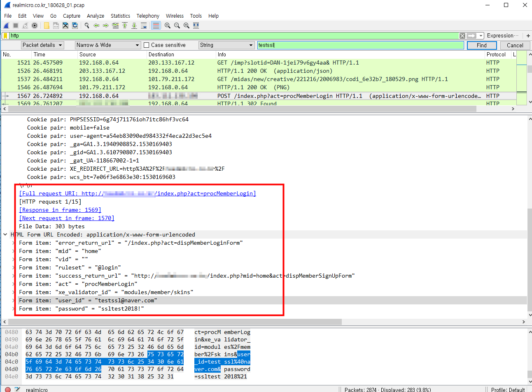Start capturing packets with shark fin icon
This screenshot has width=532, height=392.
7,26
